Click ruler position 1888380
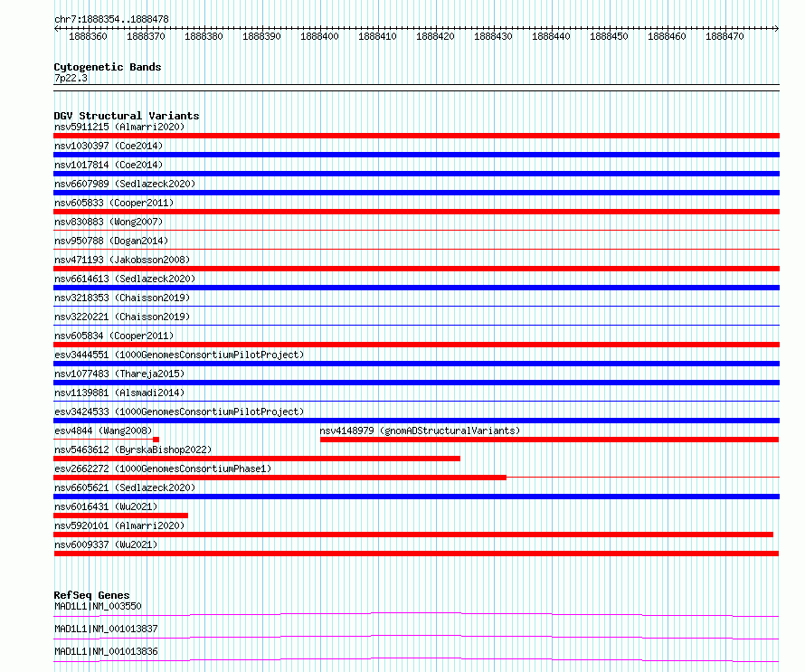 click(204, 36)
